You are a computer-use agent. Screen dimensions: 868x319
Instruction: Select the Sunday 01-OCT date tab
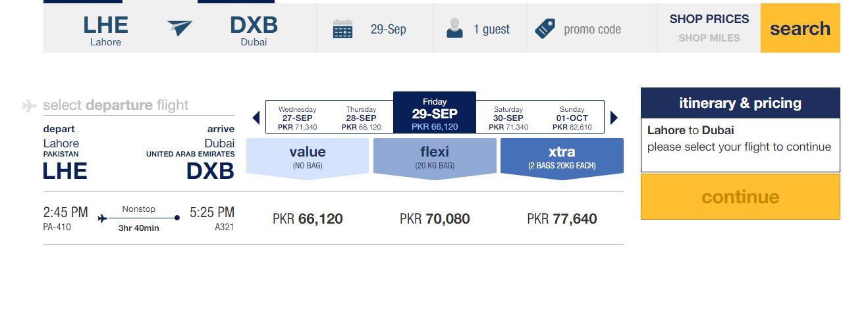tap(572, 118)
